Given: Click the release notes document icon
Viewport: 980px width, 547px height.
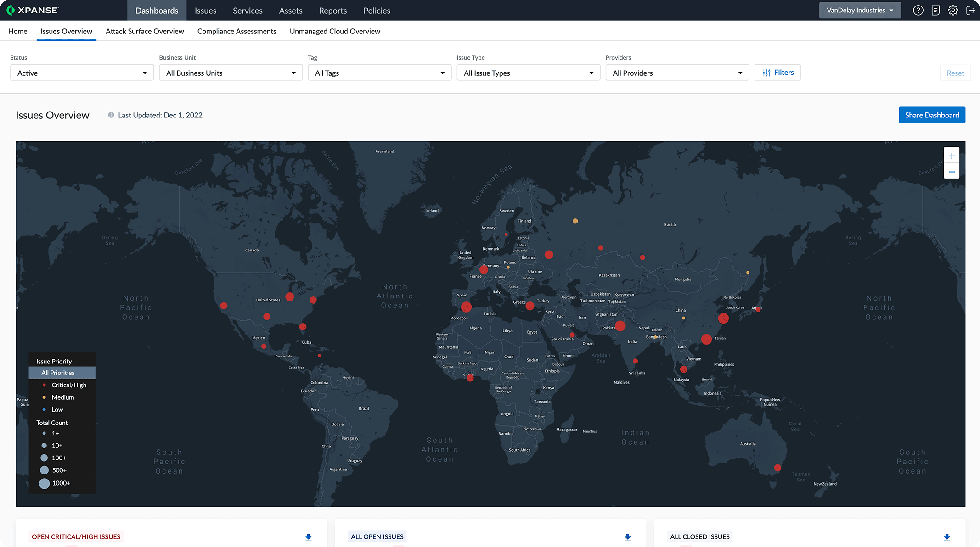Looking at the screenshot, I should pos(935,10).
